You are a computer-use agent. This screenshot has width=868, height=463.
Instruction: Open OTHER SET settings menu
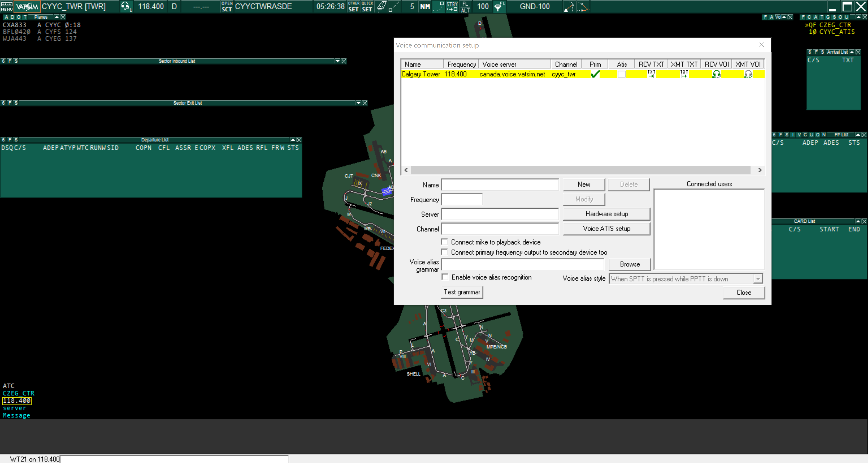point(354,6)
